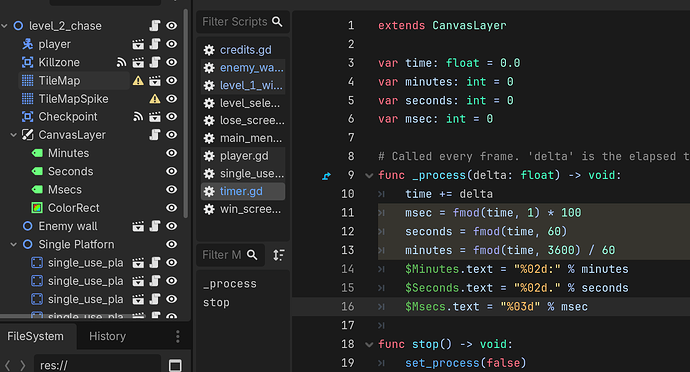Open Killzone scene instance icon

[138, 63]
